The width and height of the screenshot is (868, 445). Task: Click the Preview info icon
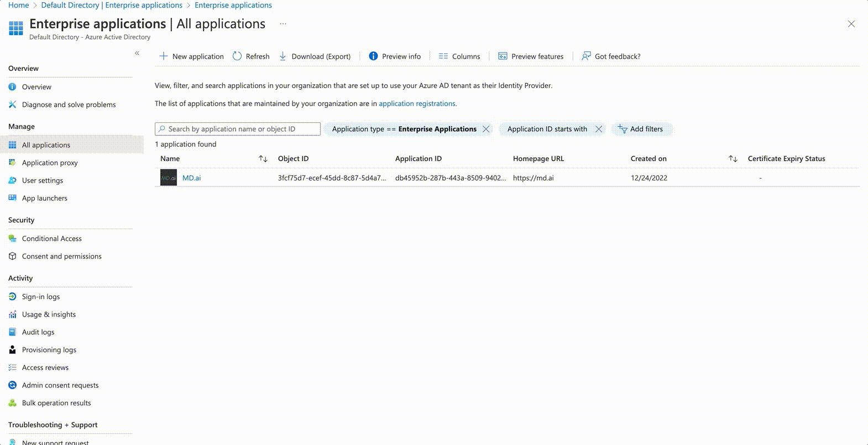pos(373,56)
